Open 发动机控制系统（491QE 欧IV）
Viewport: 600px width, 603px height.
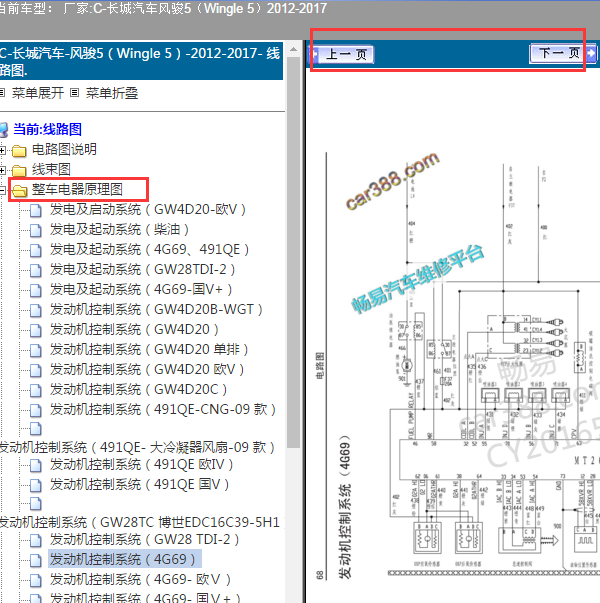pos(142,465)
